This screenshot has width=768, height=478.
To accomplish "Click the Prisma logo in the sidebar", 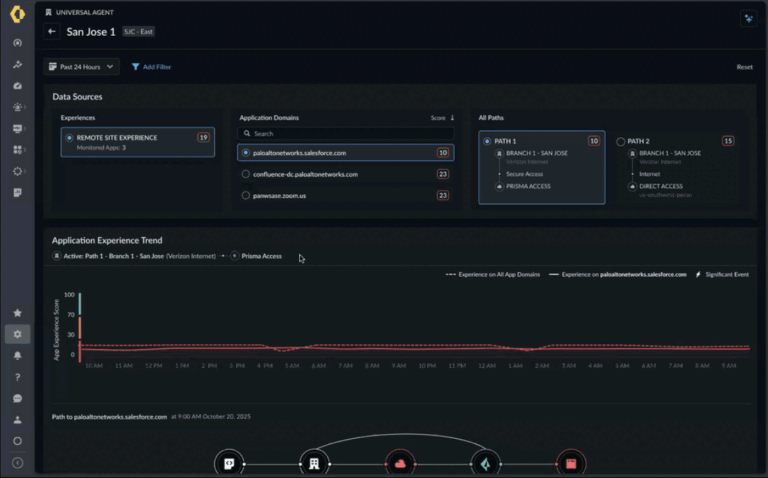I will tap(17, 14).
